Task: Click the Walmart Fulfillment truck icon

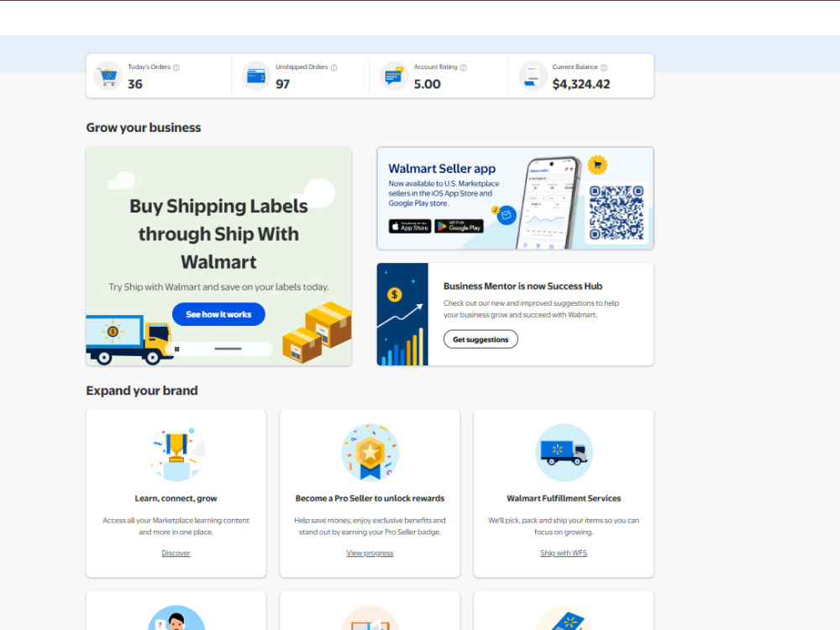Action: click(x=564, y=453)
